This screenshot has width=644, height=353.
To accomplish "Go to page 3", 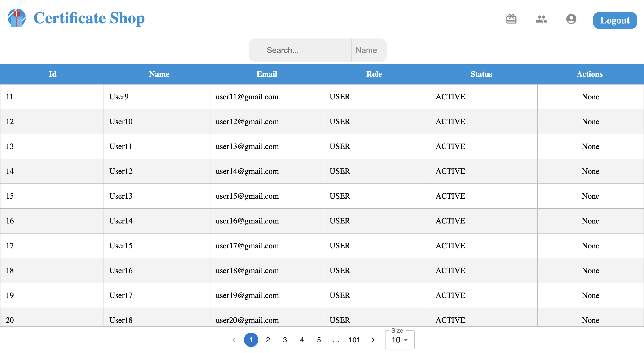I will point(285,340).
